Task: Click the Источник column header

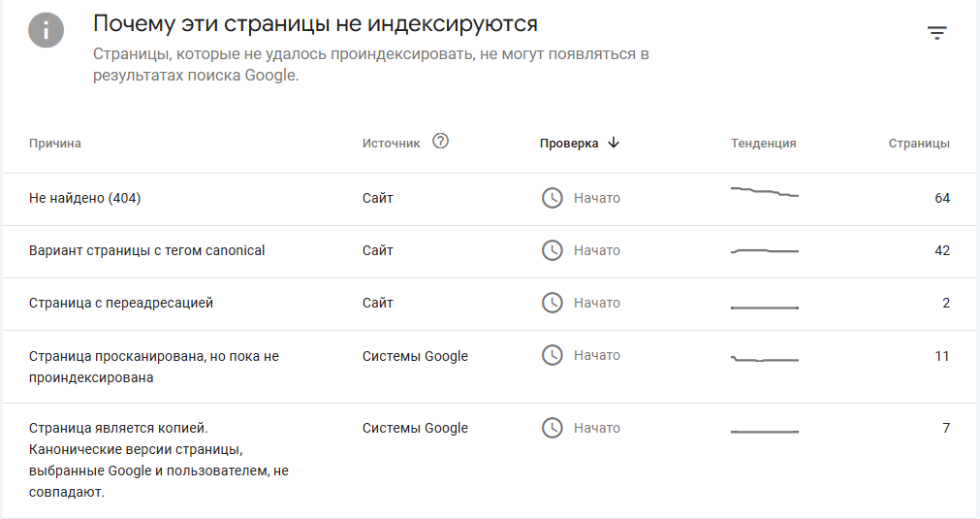Action: pos(392,144)
